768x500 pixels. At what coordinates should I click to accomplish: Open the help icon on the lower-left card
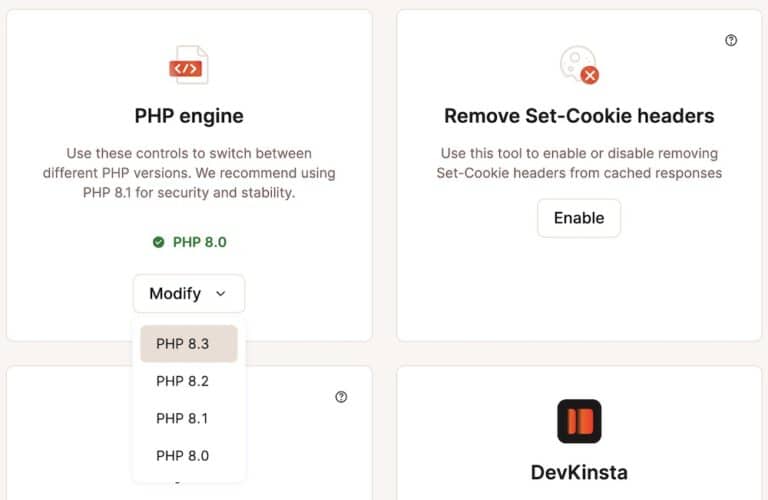[341, 397]
